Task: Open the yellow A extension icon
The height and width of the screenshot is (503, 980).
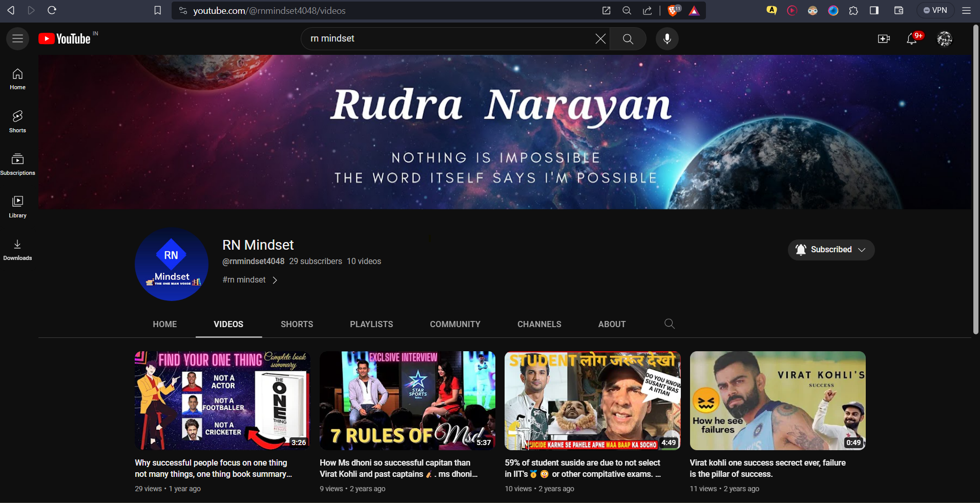Action: click(x=772, y=10)
